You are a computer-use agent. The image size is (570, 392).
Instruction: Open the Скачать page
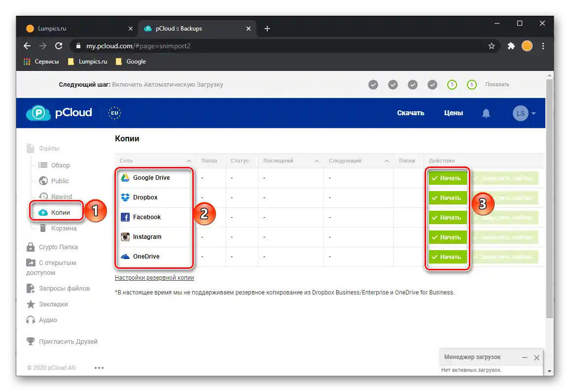(x=410, y=113)
